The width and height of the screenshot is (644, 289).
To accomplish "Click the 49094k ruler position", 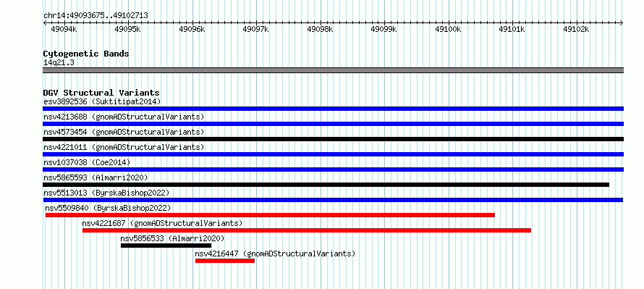I will click(64, 30).
